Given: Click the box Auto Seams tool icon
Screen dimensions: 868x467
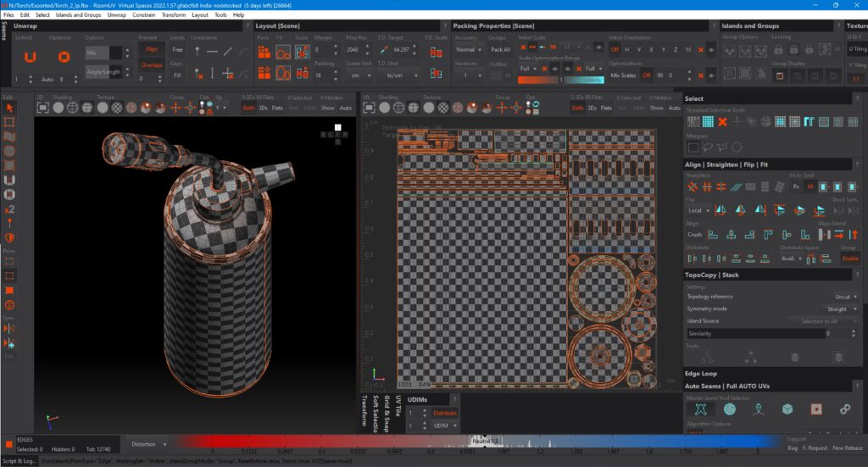Looking at the screenshot, I should point(787,409).
